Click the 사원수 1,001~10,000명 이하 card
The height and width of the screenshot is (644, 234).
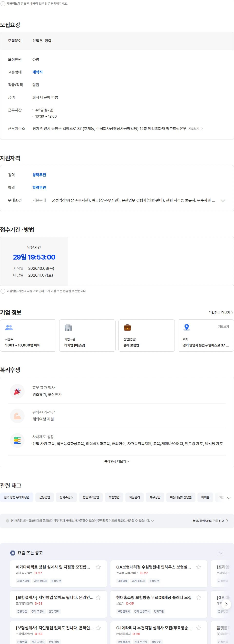pos(28,336)
